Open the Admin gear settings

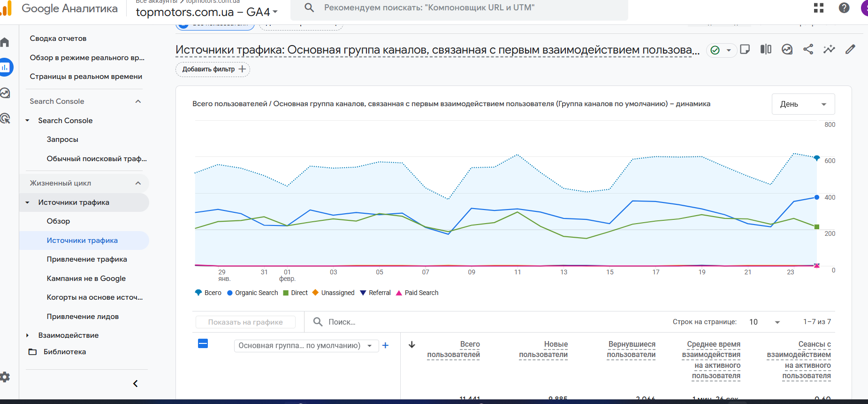coord(5,377)
